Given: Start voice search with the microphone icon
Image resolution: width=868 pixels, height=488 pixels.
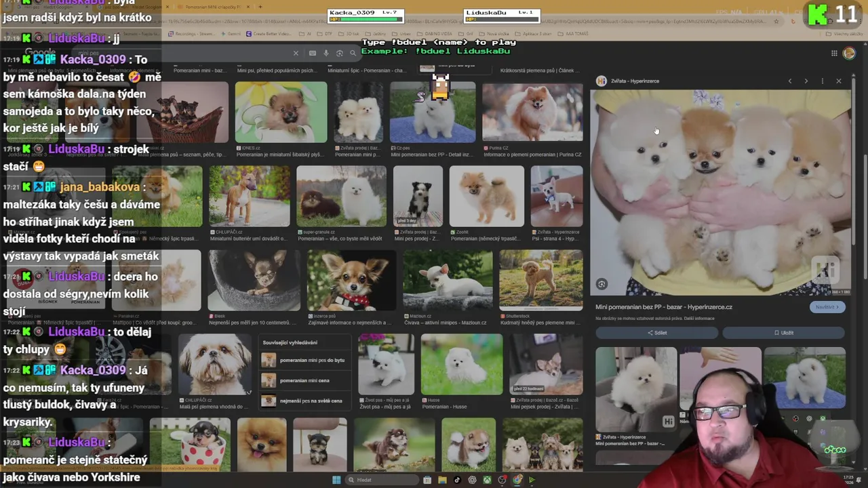Looking at the screenshot, I should (x=326, y=53).
